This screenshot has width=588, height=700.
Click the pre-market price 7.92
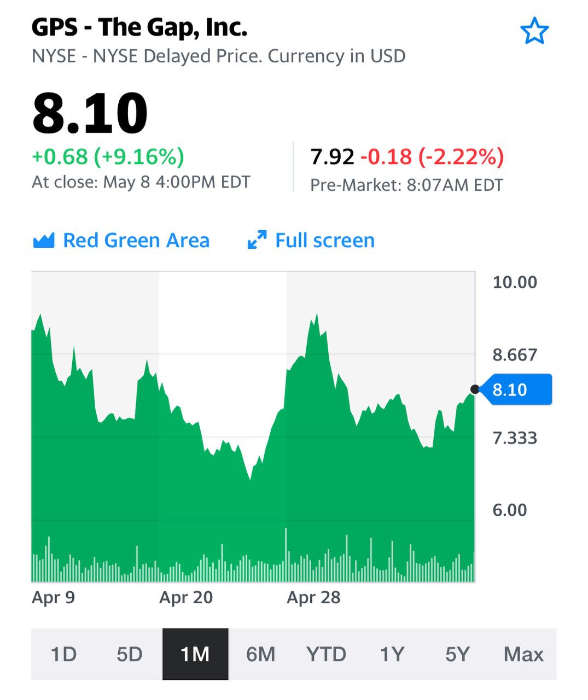click(x=332, y=157)
